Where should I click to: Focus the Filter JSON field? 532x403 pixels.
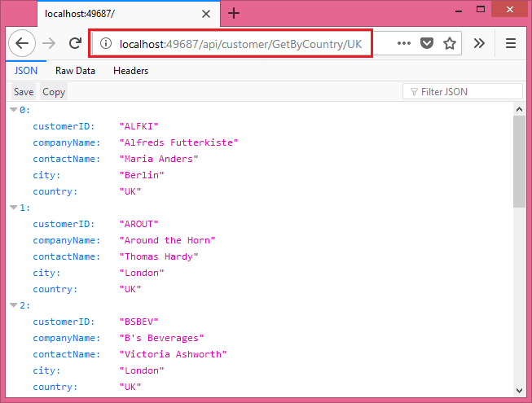click(x=463, y=92)
